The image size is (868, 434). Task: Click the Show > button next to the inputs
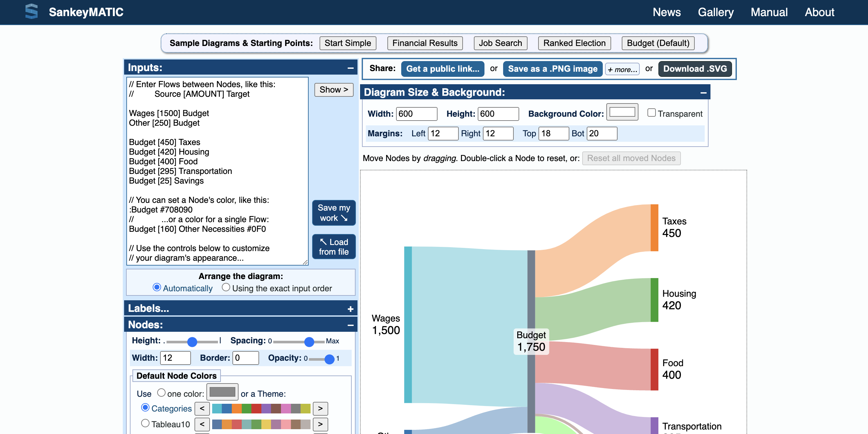click(x=334, y=90)
